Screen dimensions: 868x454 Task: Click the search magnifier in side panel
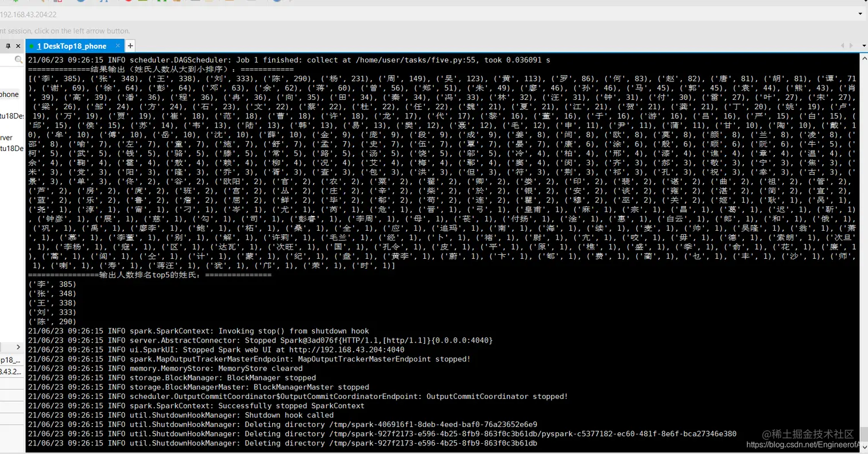19,60
